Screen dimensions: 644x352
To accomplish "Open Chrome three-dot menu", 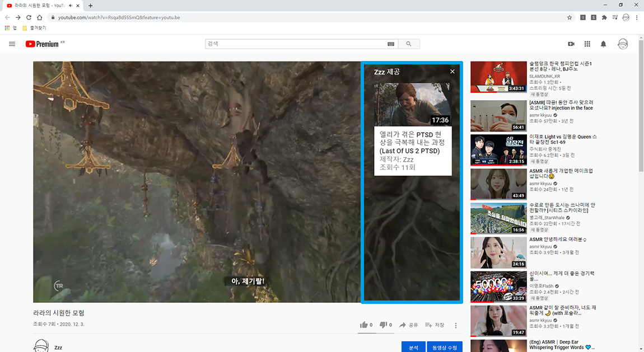I will pos(637,17).
